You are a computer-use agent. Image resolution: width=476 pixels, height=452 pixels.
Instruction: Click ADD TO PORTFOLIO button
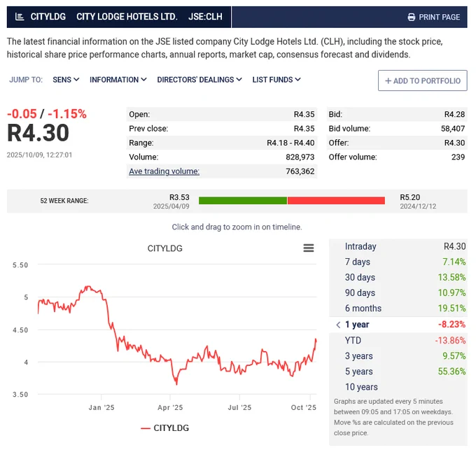423,80
